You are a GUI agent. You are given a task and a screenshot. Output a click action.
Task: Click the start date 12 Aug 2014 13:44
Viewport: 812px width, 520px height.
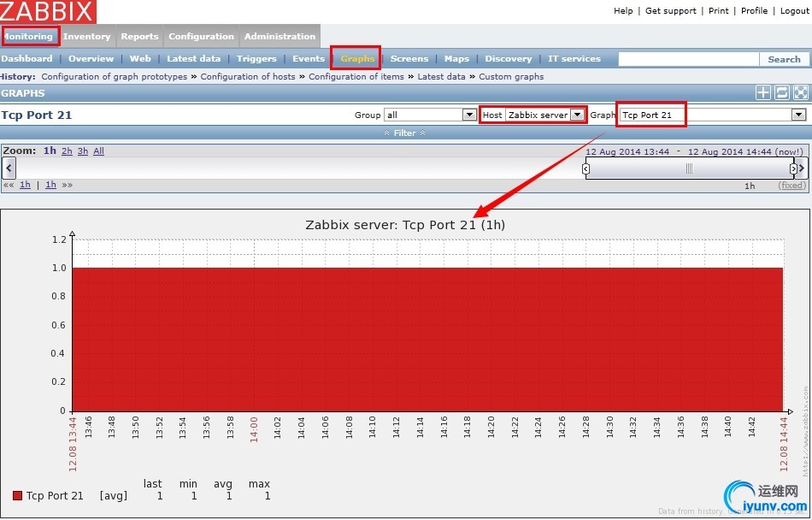coord(627,151)
